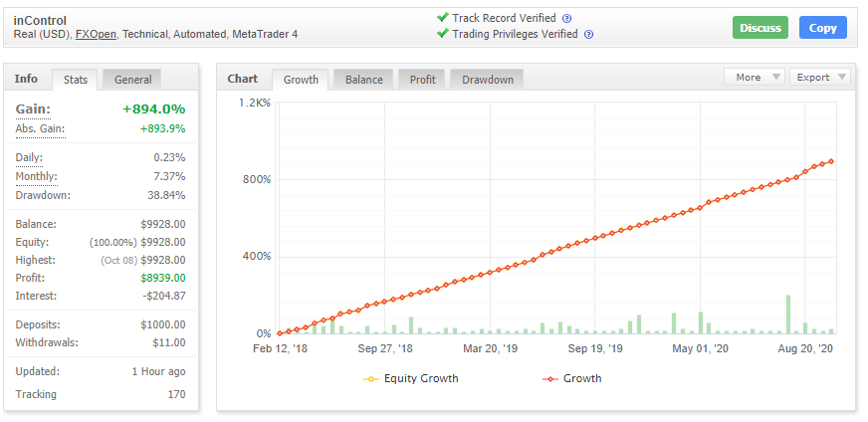Select the Drawdown chart tab
The height and width of the screenshot is (422, 868).
click(x=488, y=80)
